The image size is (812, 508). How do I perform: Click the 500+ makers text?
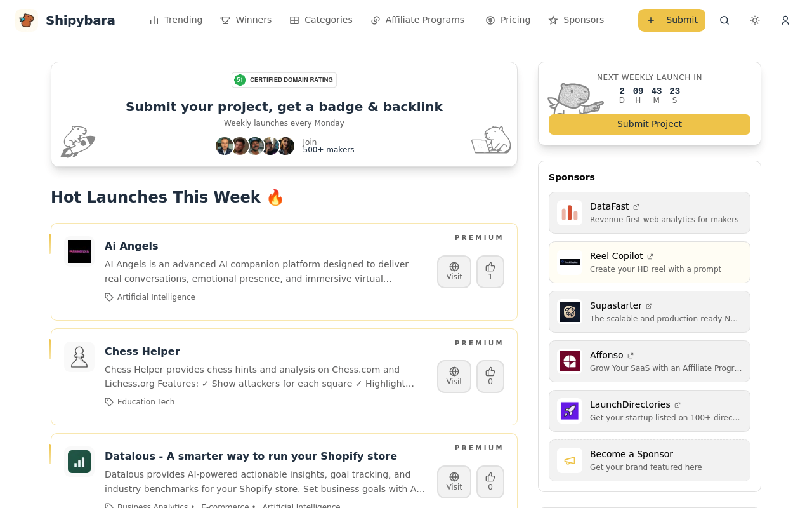329,150
